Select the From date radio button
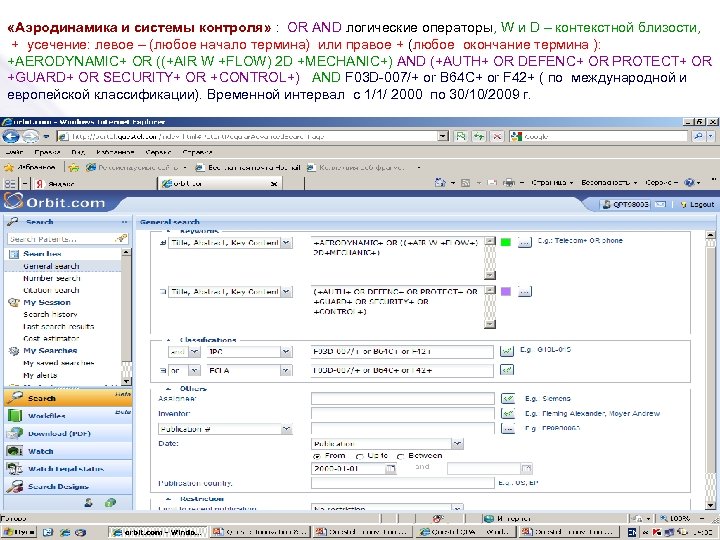Viewport: 720px width, 540px height. (316, 456)
